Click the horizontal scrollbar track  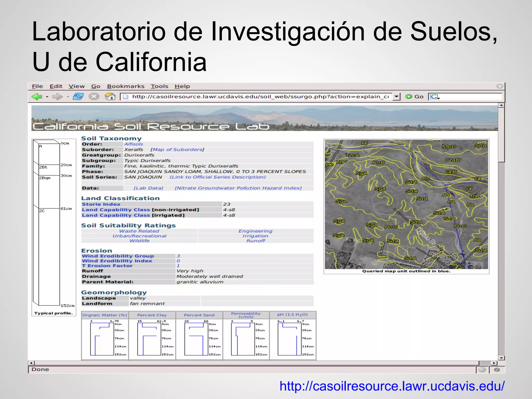pos(485,363)
